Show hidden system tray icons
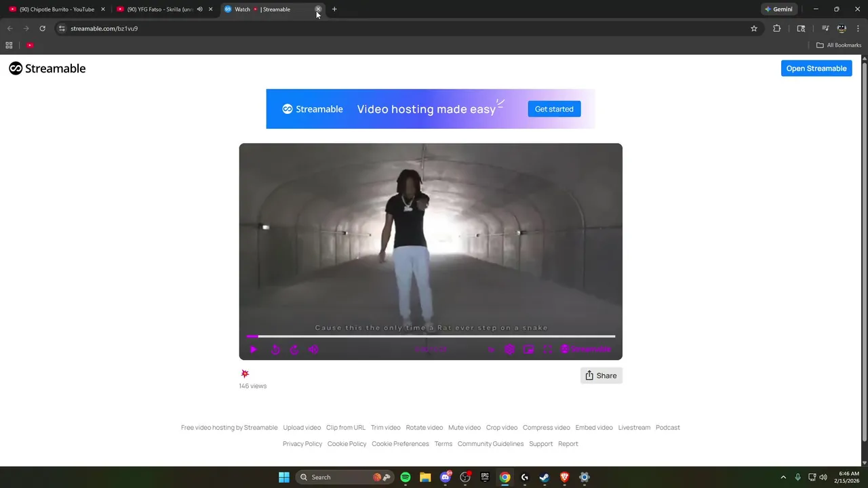Viewport: 868px width, 488px height. [x=783, y=477]
